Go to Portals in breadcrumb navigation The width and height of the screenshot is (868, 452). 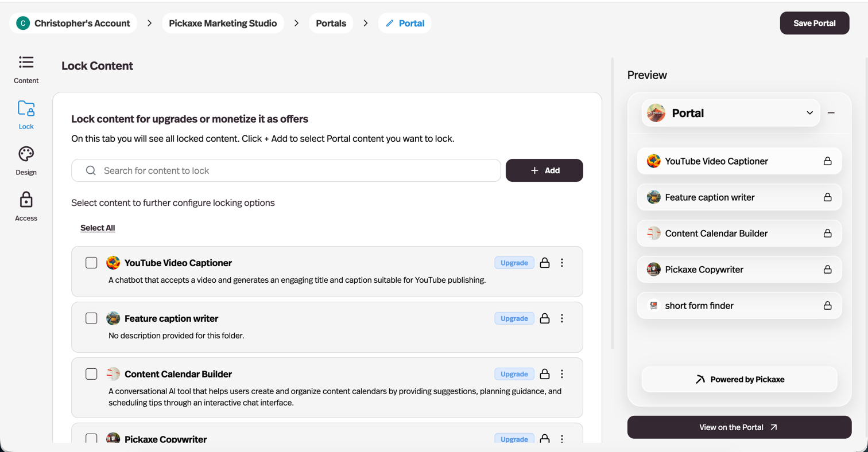(x=331, y=24)
